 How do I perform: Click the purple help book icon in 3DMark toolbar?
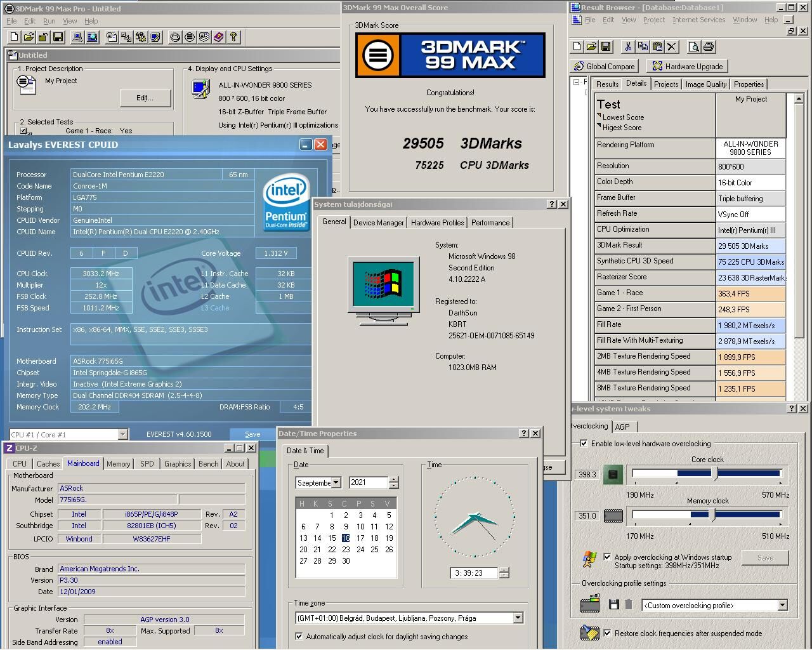coord(219,37)
